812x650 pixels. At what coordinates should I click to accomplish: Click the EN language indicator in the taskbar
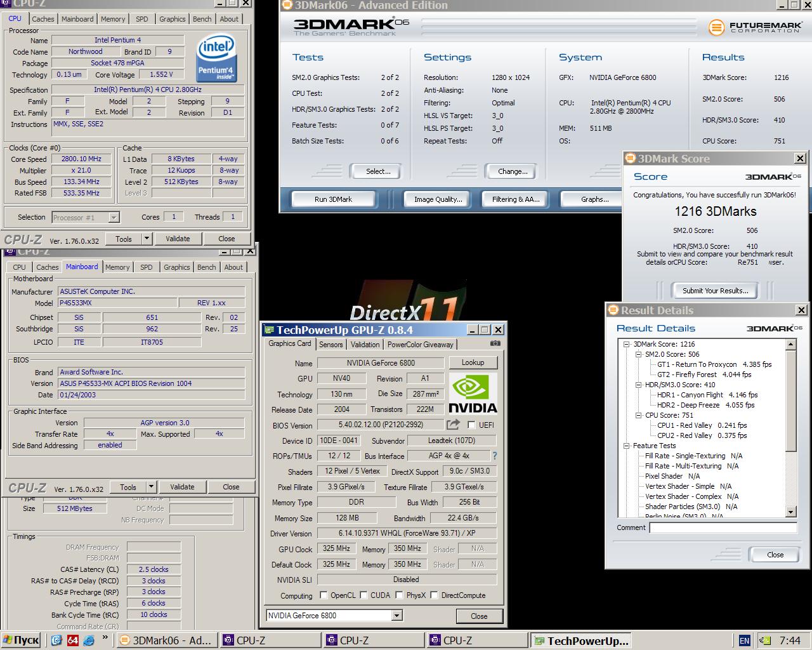pos(745,640)
